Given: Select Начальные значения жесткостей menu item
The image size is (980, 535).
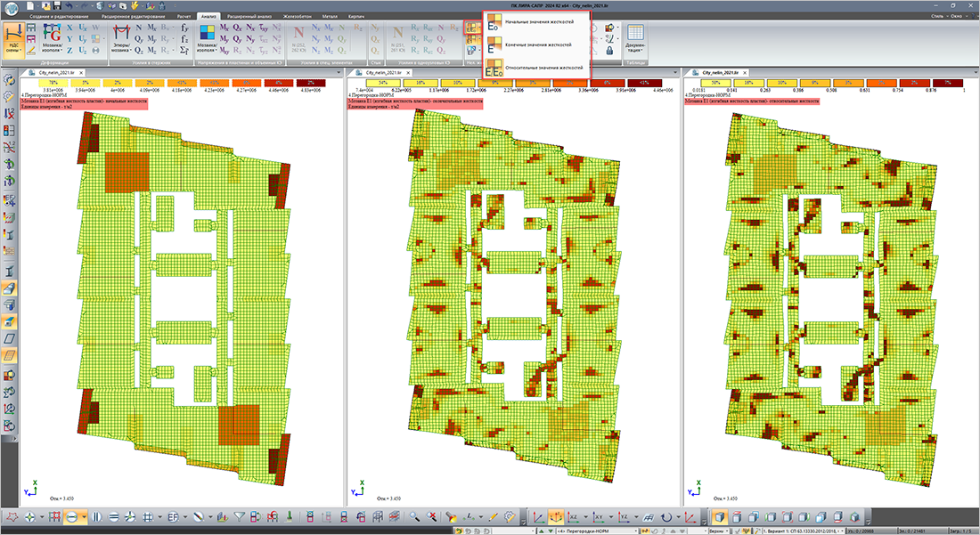Looking at the screenshot, I should point(537,22).
